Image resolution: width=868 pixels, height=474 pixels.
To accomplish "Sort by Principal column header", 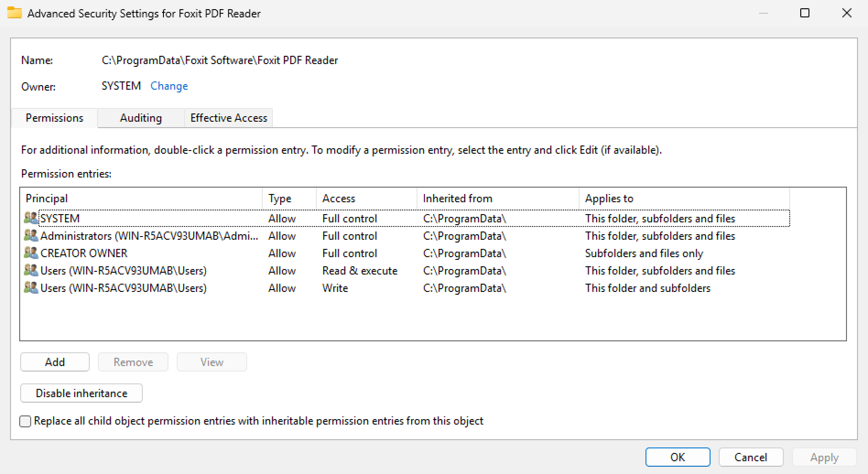I will (x=141, y=198).
